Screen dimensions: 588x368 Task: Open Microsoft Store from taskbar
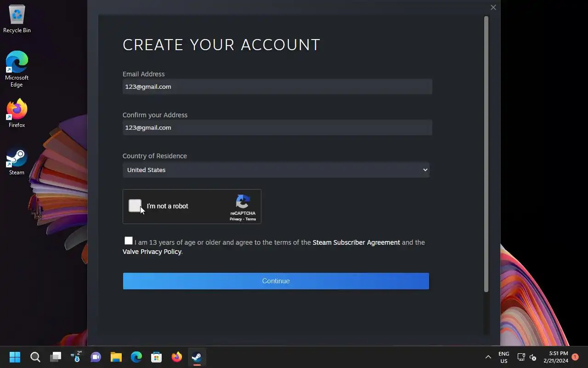pyautogui.click(x=157, y=357)
